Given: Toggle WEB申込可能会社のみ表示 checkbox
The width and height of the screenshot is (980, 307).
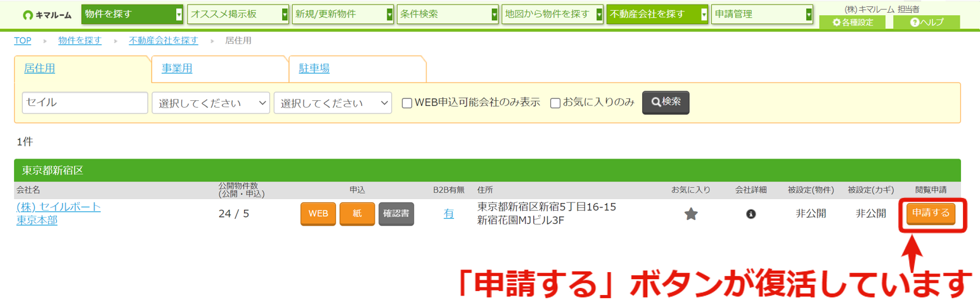Looking at the screenshot, I should (408, 103).
